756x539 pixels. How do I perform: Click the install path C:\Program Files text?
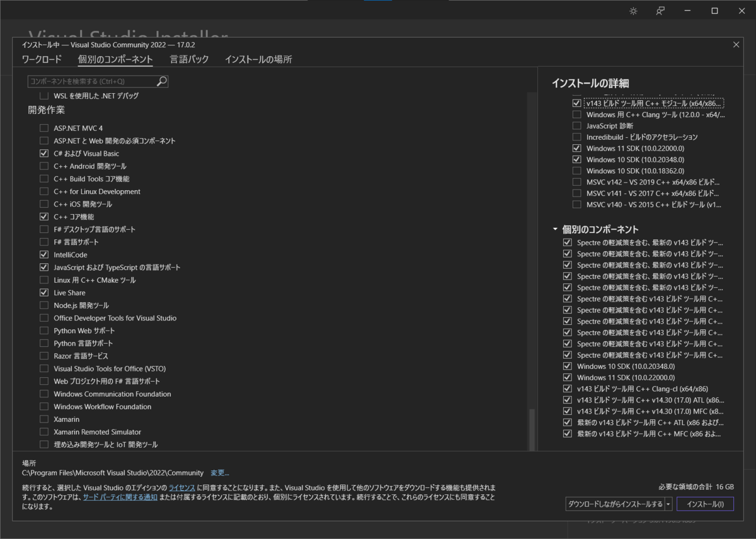tap(113, 473)
